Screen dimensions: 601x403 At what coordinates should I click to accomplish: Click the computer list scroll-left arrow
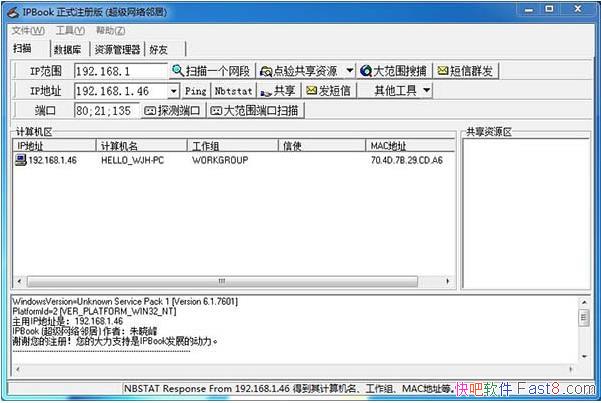click(20, 281)
